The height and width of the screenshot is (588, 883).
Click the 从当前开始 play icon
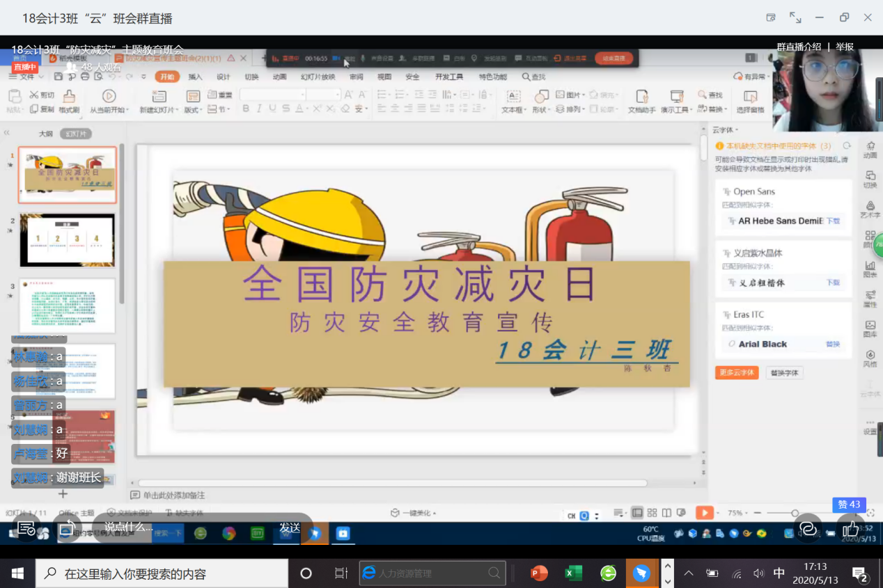point(109,96)
